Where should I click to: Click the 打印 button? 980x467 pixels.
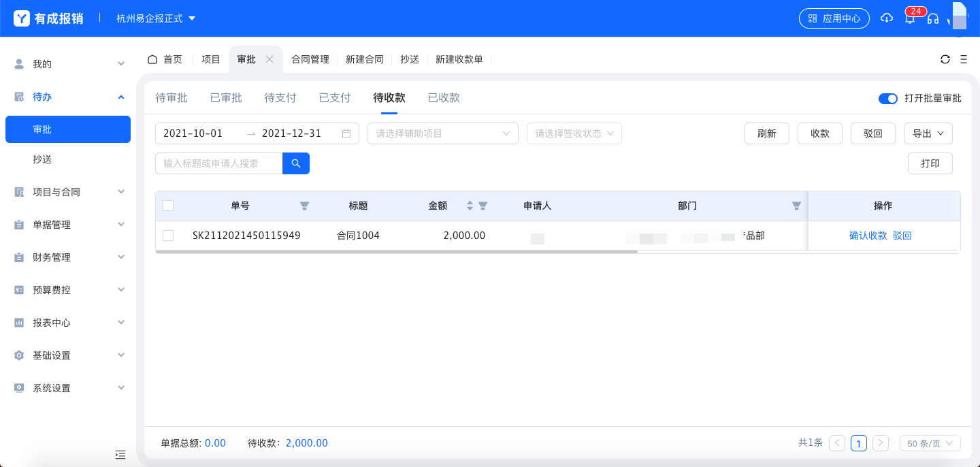click(930, 163)
